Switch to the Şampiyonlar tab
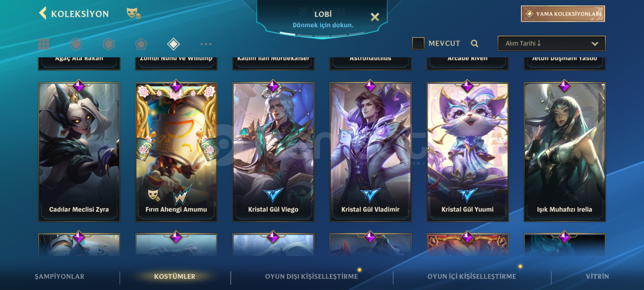 click(60, 277)
